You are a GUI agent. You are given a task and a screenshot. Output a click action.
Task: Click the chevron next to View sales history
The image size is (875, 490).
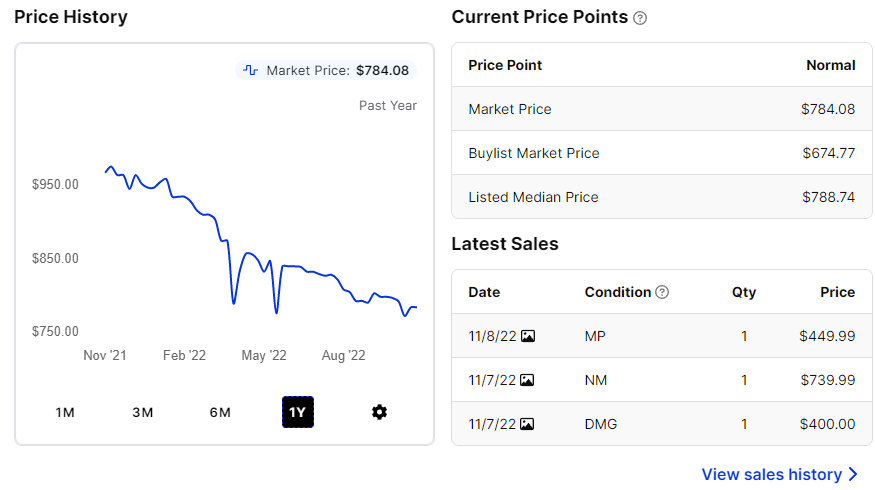click(853, 474)
